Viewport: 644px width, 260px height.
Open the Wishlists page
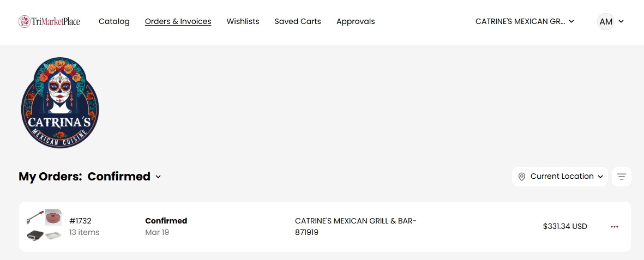[x=243, y=22]
